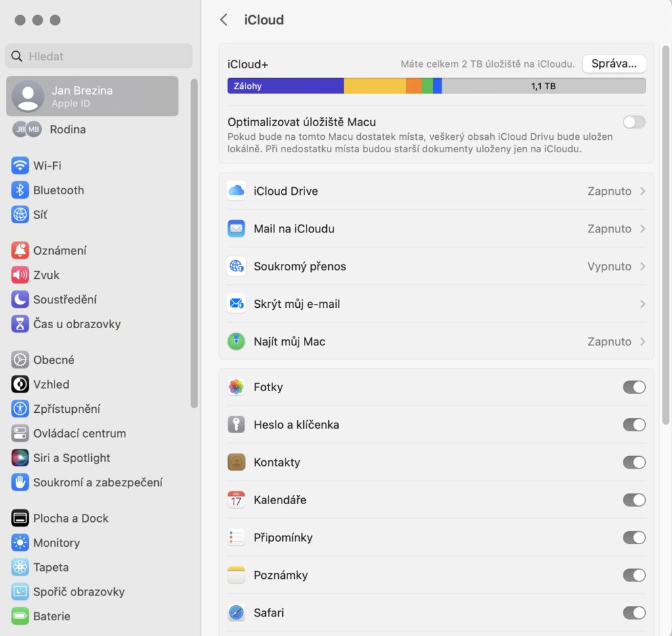Click the iCloud Drive cloud icon
672x636 pixels.
(x=236, y=191)
